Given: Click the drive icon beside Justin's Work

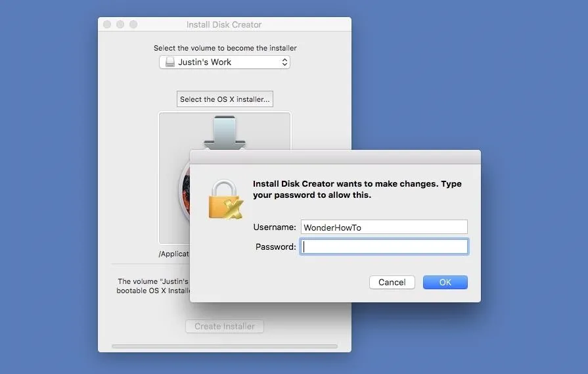Looking at the screenshot, I should (170, 62).
